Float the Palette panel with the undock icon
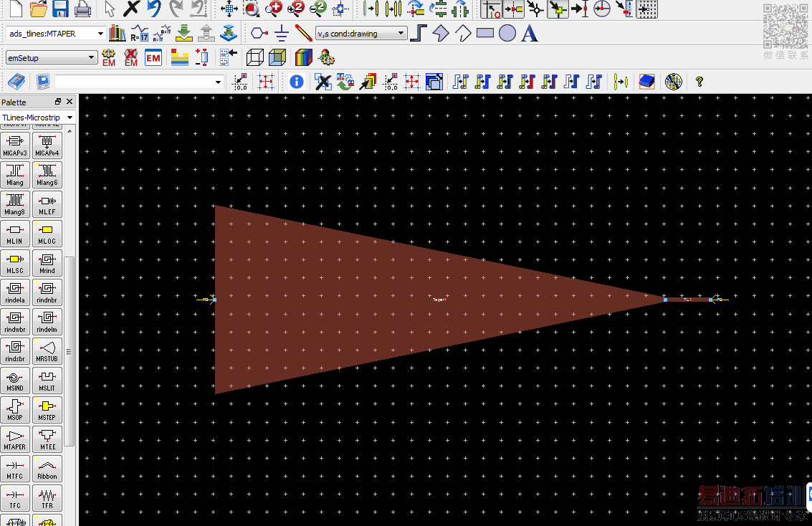The width and height of the screenshot is (812, 526). [x=58, y=102]
